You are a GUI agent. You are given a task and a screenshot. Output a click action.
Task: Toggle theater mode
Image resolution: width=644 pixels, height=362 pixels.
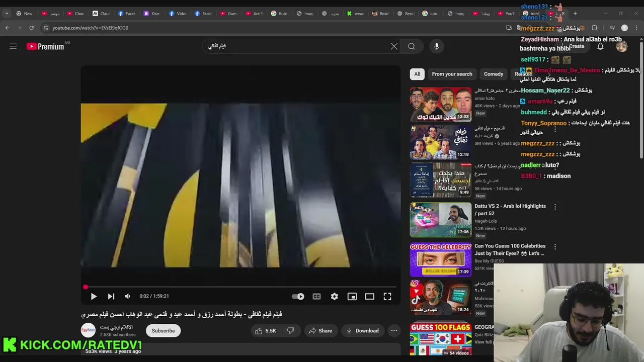pyautogui.click(x=370, y=297)
